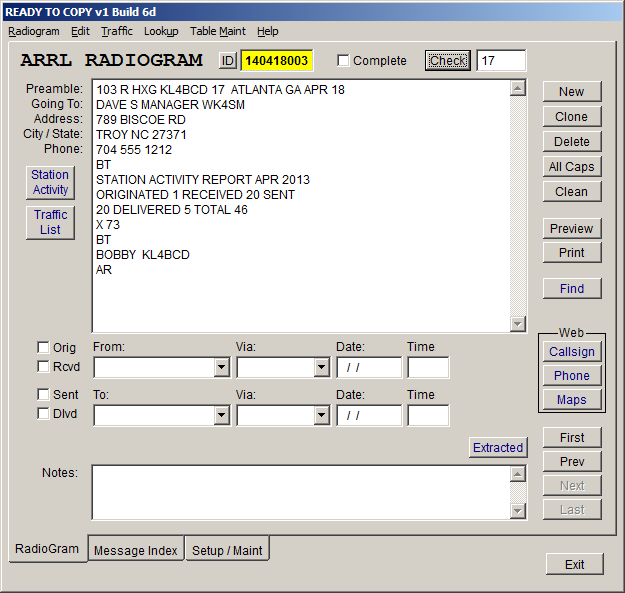Click the To row Date field
625x593 pixels.
pos(369,416)
